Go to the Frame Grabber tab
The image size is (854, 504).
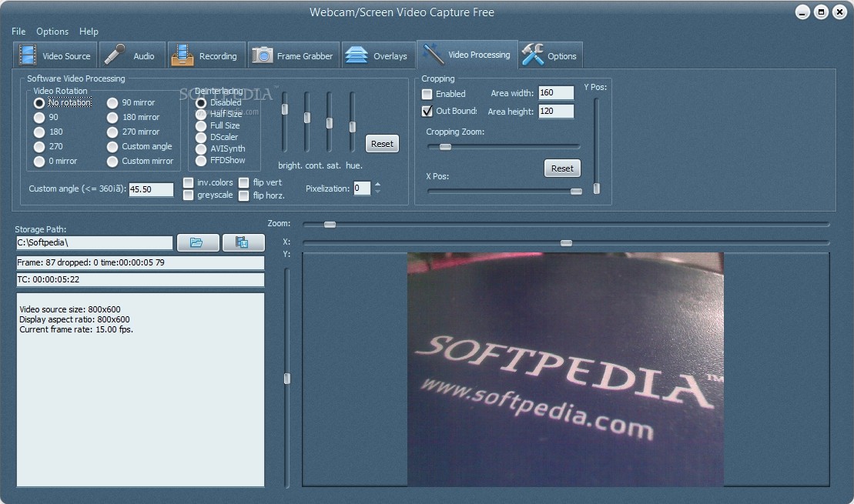(293, 55)
